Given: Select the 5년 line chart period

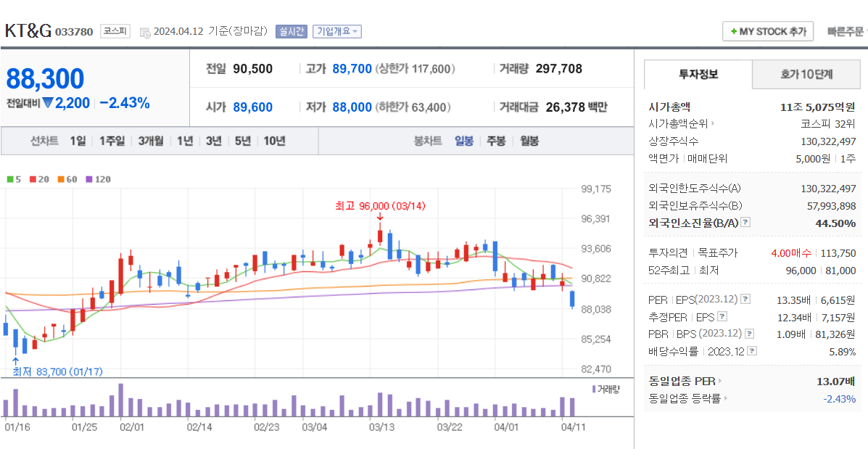Looking at the screenshot, I should [x=242, y=141].
